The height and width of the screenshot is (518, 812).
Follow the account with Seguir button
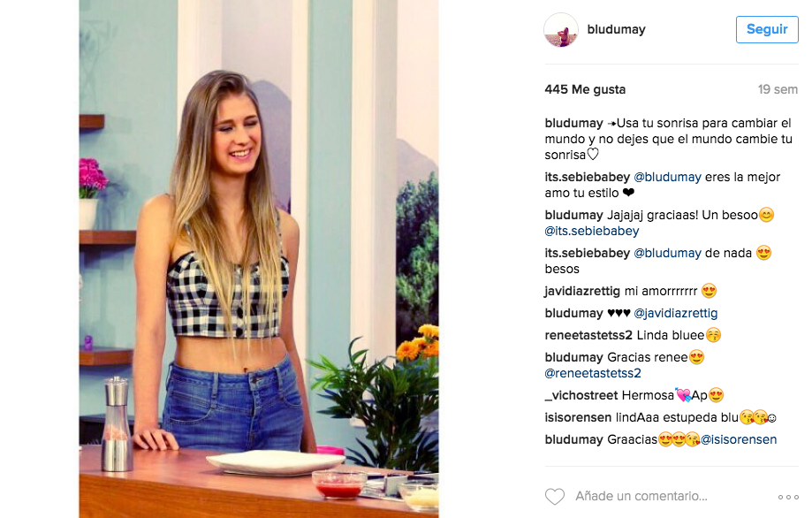click(767, 29)
